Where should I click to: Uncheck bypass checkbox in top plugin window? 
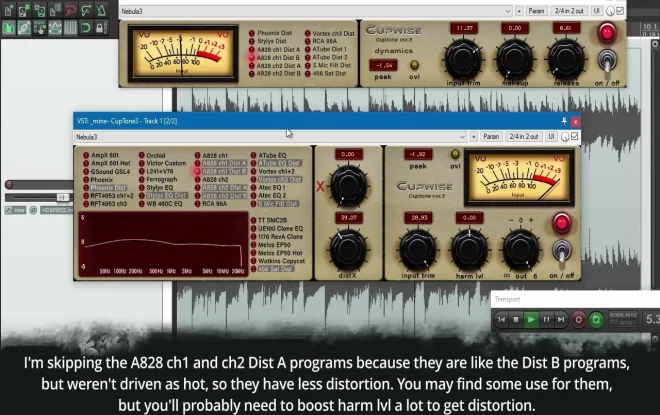click(620, 11)
